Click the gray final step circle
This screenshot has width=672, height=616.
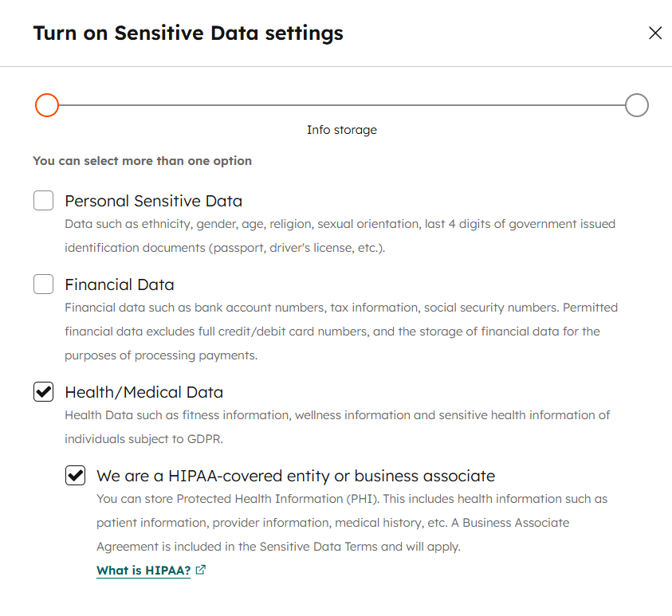(636, 105)
